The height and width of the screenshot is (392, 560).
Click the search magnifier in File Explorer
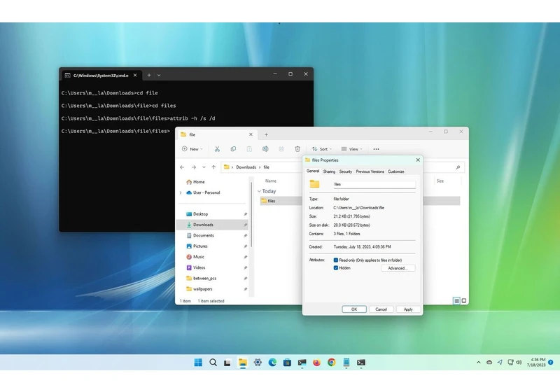458,167
